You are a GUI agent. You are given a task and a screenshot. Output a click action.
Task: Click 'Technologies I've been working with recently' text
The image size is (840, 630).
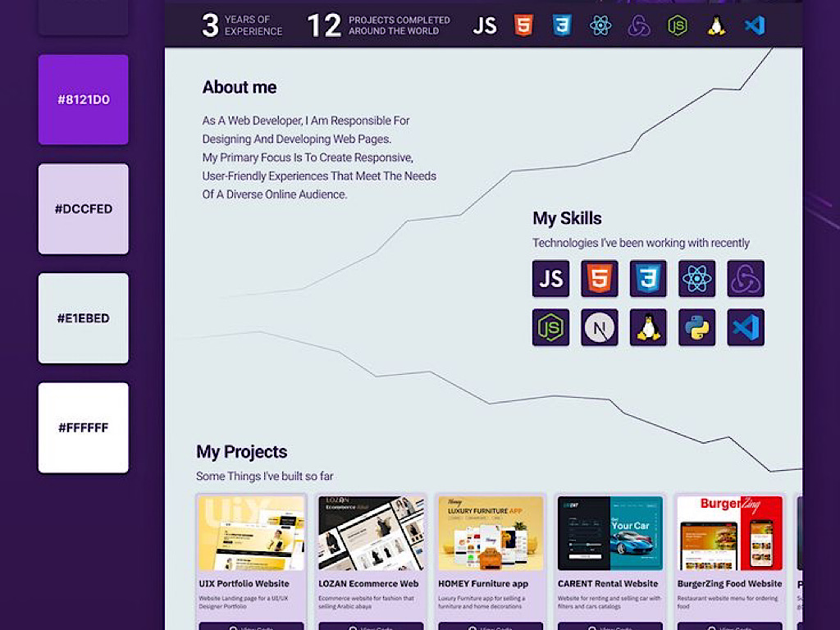coord(641,243)
